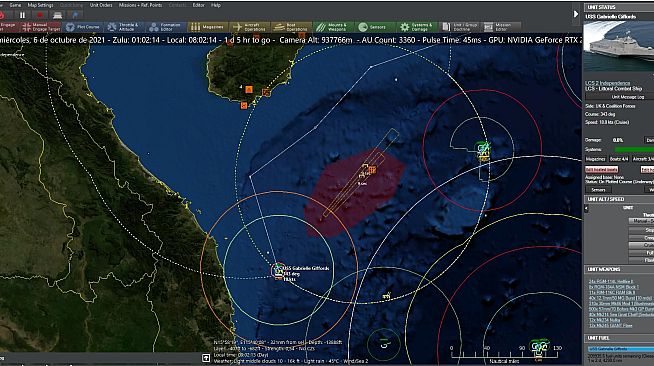Open Unit / Group Doctrine

click(x=460, y=27)
